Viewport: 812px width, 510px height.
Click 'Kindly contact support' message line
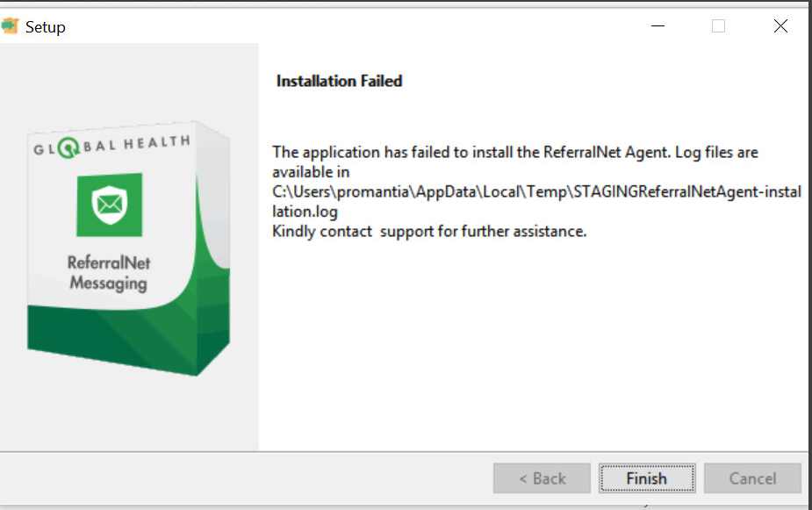(428, 232)
